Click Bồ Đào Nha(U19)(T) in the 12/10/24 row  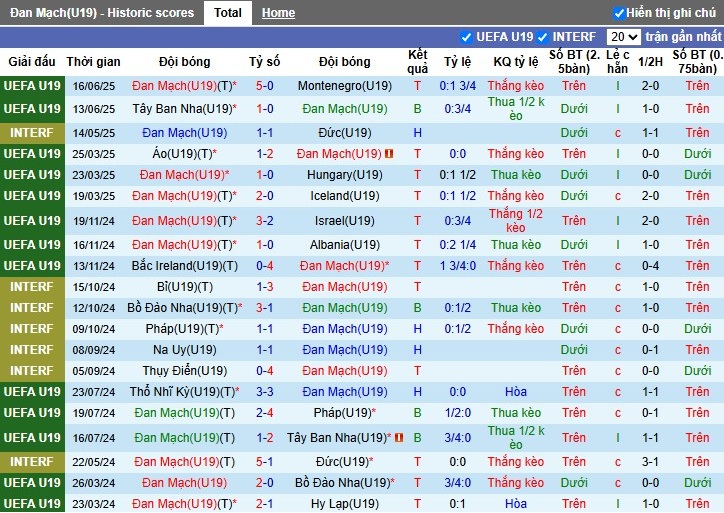(184, 308)
